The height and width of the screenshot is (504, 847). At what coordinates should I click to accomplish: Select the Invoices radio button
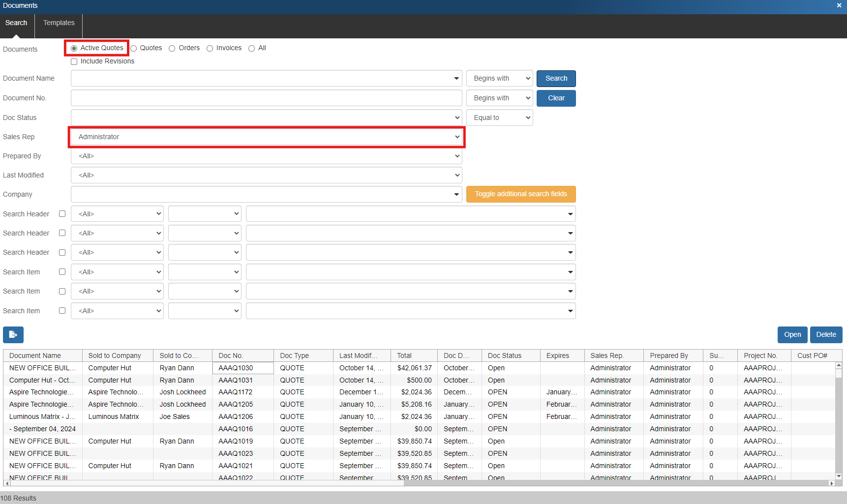pyautogui.click(x=210, y=49)
